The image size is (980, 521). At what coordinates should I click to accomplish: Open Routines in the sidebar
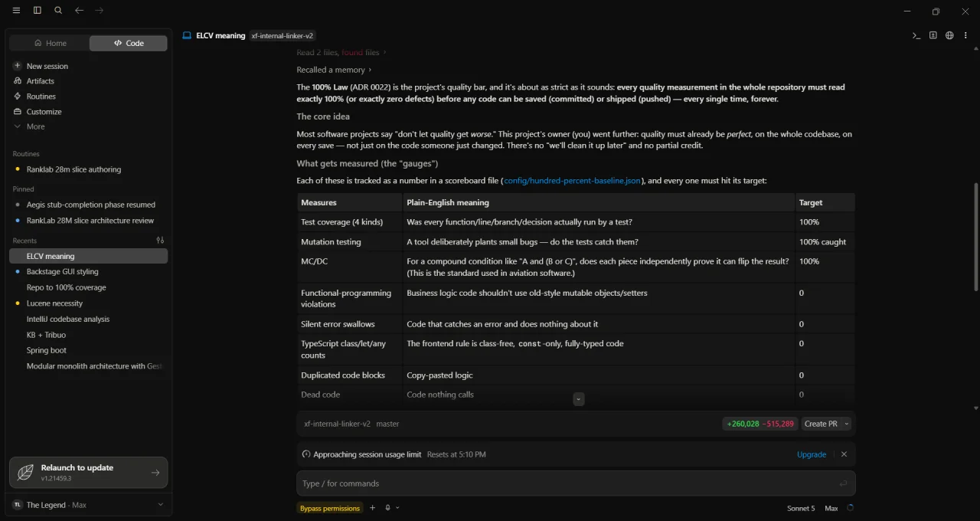coord(41,97)
